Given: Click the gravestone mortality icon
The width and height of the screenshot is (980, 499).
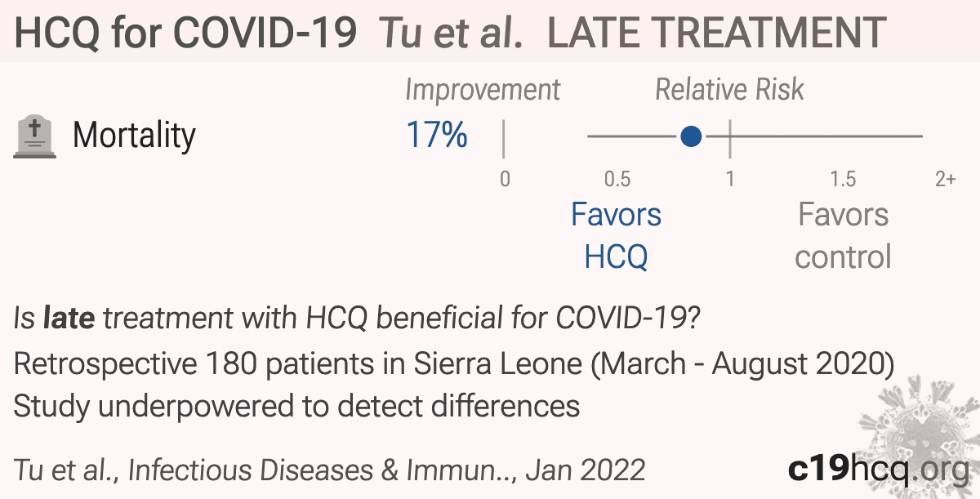Looking at the screenshot, I should click(35, 136).
